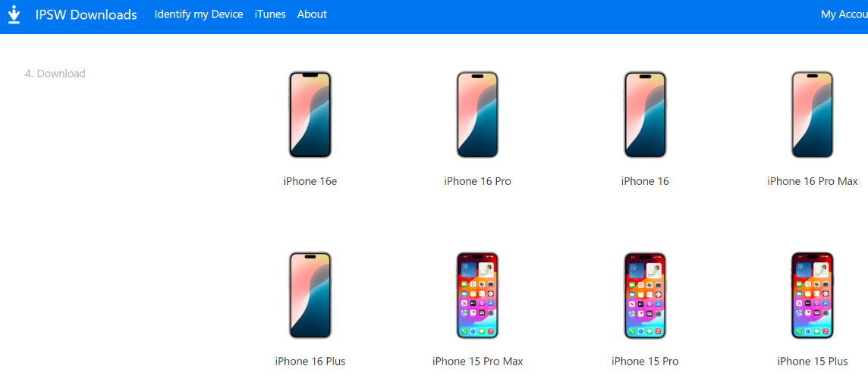
Task: Select the iPhone 16 Pro Max image
Action: coord(812,114)
